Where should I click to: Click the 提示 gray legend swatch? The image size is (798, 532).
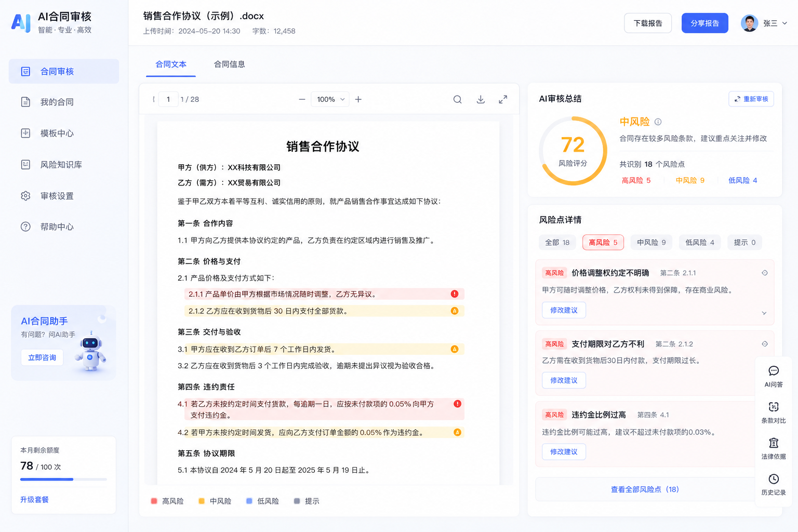pos(297,501)
